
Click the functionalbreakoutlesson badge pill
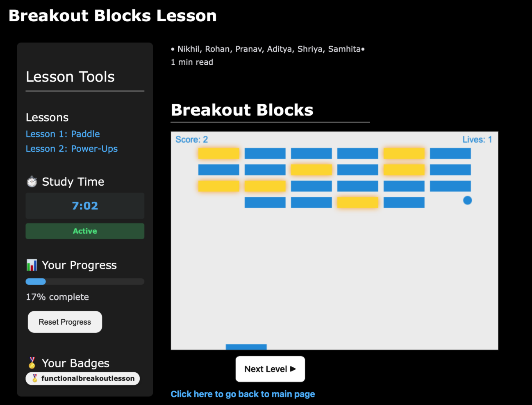click(82, 378)
